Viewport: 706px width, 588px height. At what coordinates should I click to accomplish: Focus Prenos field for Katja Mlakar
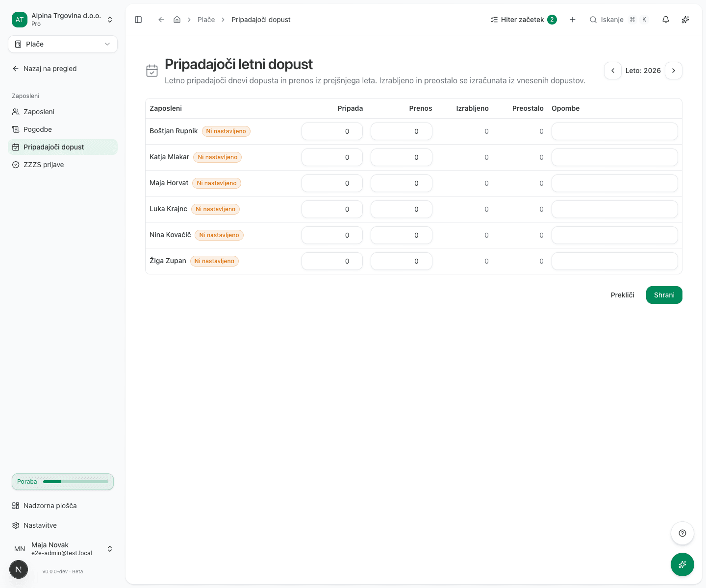(x=402, y=157)
